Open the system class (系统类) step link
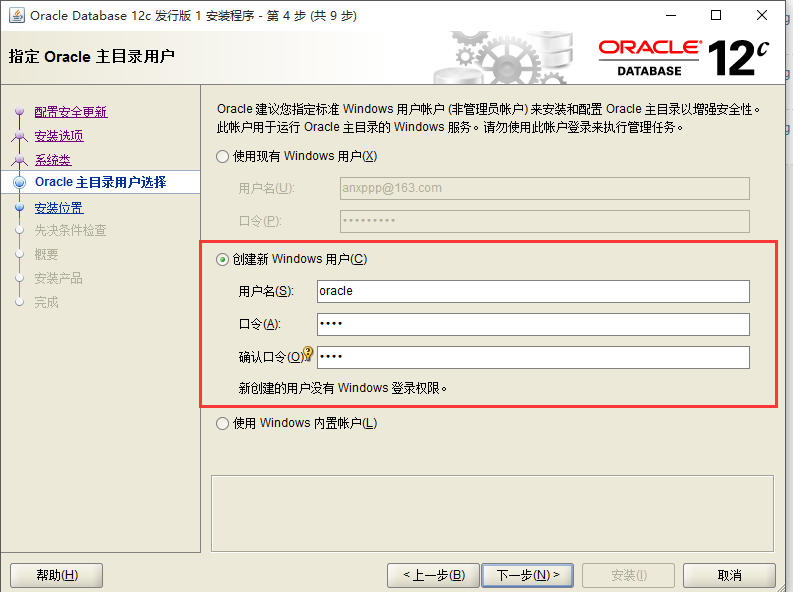 pos(53,160)
